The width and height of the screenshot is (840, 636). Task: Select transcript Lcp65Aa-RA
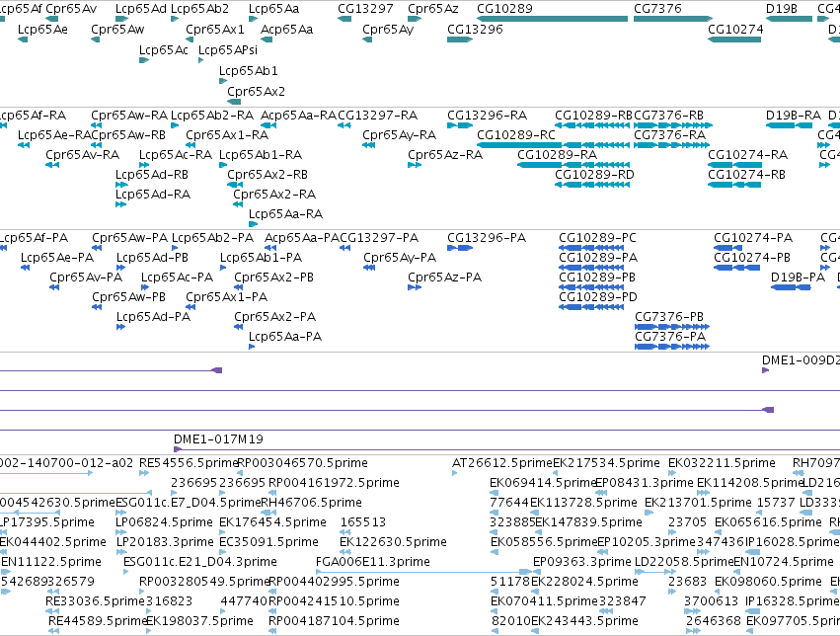point(253,224)
